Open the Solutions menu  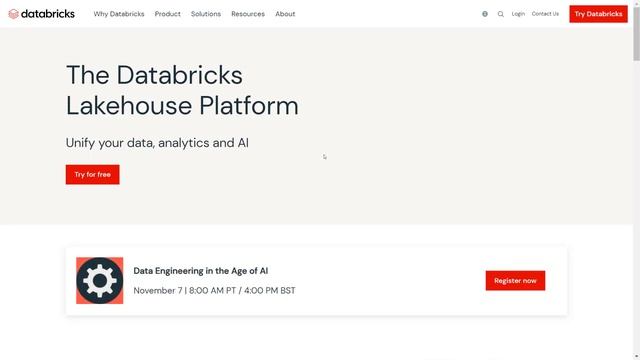(206, 14)
